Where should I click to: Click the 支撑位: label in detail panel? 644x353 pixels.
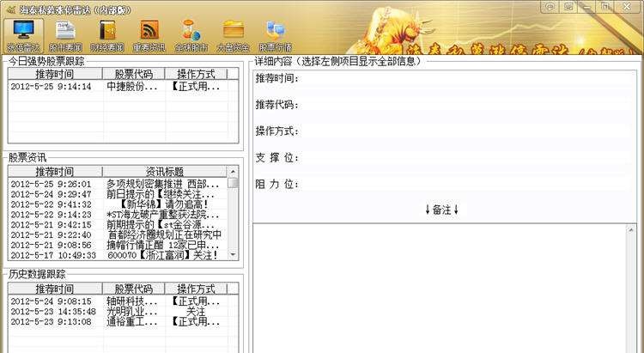[x=277, y=157]
